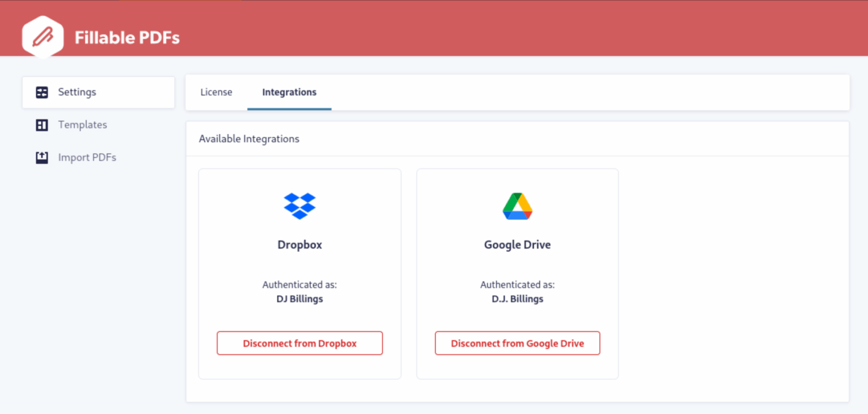Open the License tab
This screenshot has width=868, height=414.
(x=216, y=92)
